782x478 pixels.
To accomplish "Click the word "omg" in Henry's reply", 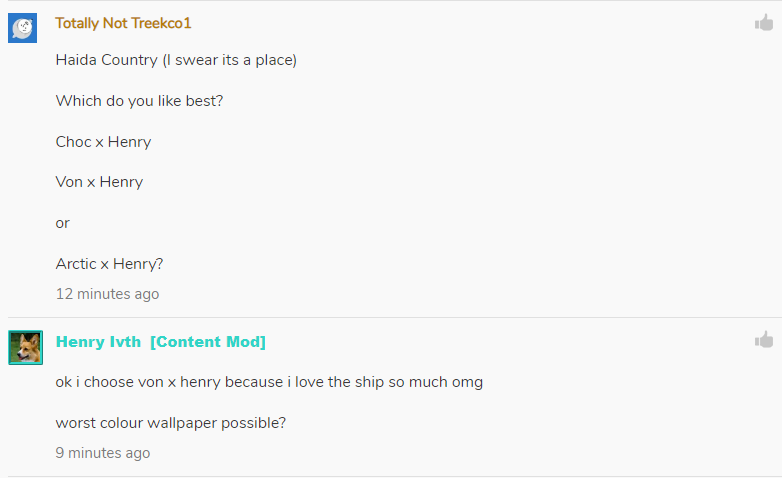I will tap(467, 382).
